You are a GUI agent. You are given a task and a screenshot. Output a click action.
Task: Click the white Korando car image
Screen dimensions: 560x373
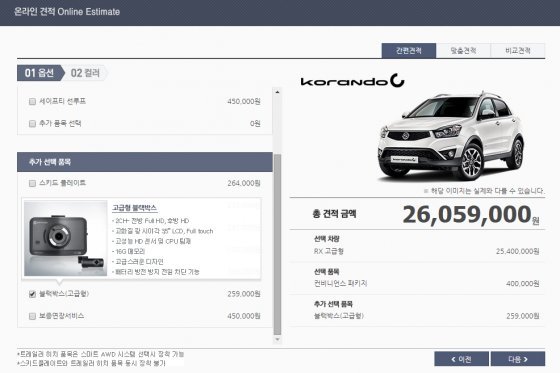pyautogui.click(x=451, y=136)
